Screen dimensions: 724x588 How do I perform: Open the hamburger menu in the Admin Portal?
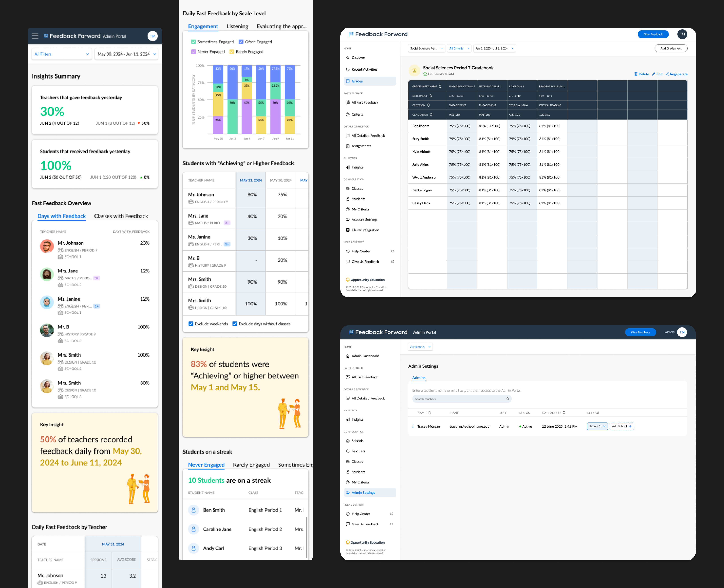35,36
